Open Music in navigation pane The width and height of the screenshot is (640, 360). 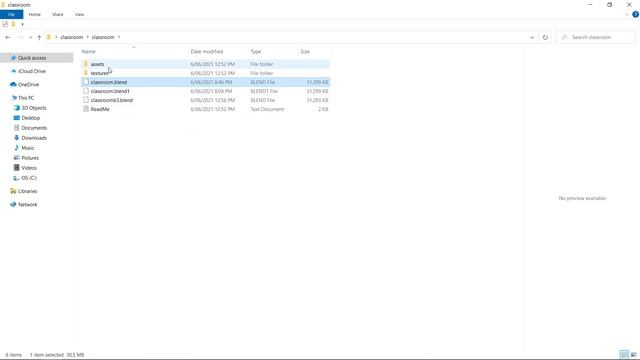(x=28, y=148)
